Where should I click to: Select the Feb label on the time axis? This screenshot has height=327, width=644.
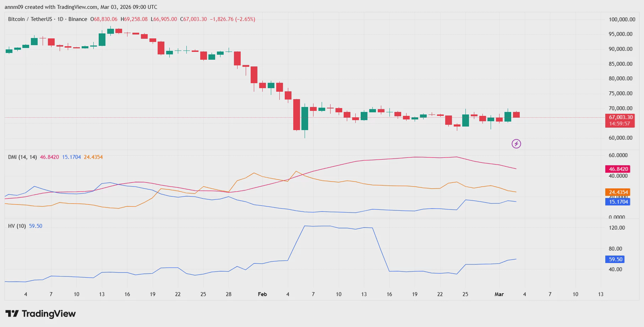[262, 294]
